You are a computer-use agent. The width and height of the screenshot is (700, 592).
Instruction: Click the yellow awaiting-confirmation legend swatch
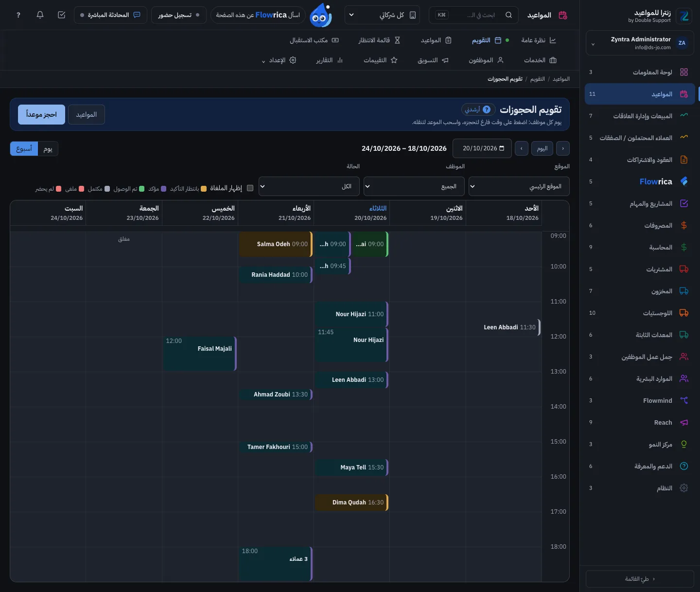tap(204, 189)
